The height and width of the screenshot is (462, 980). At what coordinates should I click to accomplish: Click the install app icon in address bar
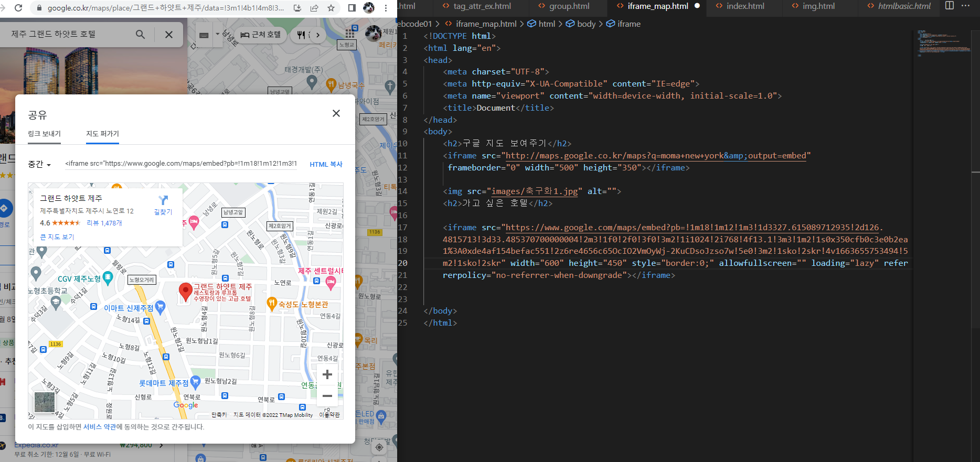pos(297,8)
